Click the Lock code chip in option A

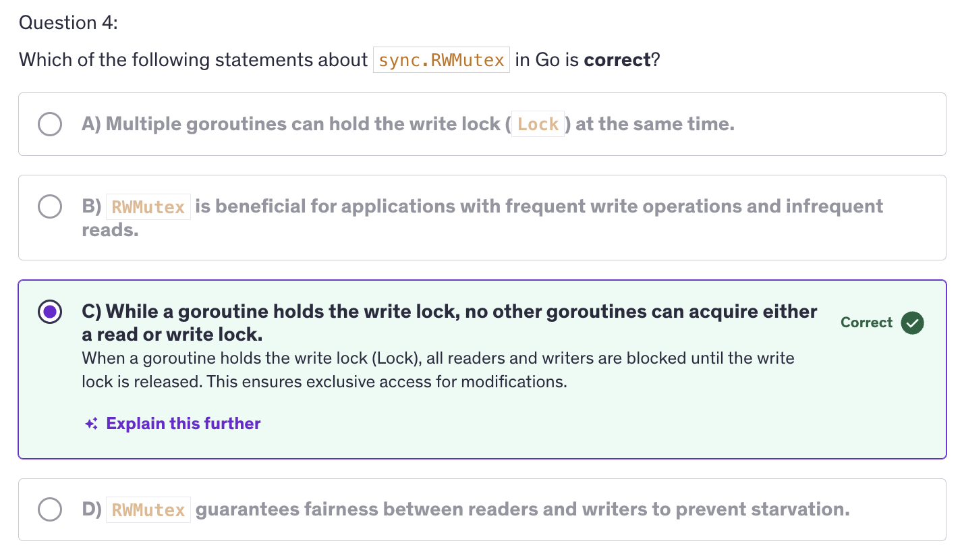pos(538,124)
